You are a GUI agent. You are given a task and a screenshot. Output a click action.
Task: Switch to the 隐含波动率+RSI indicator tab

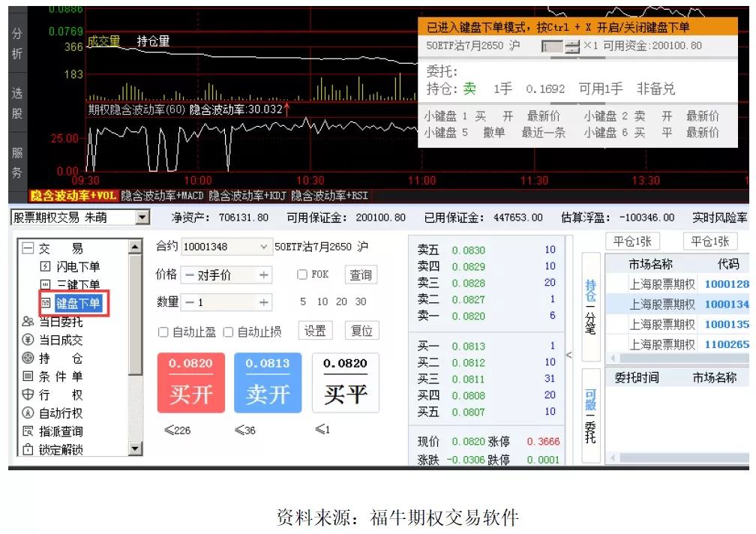[329, 196]
